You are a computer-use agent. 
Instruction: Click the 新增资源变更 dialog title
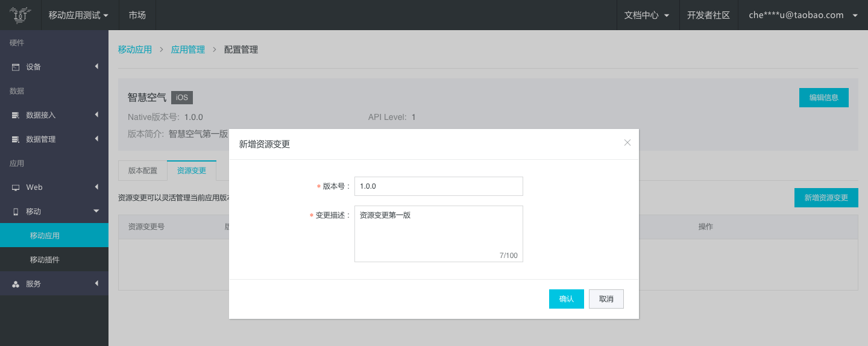(x=265, y=144)
